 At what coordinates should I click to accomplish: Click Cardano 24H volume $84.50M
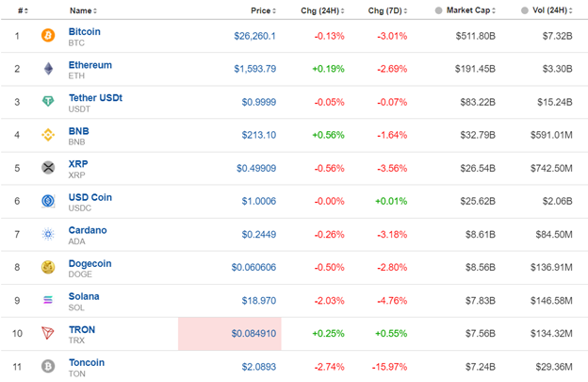click(x=554, y=235)
